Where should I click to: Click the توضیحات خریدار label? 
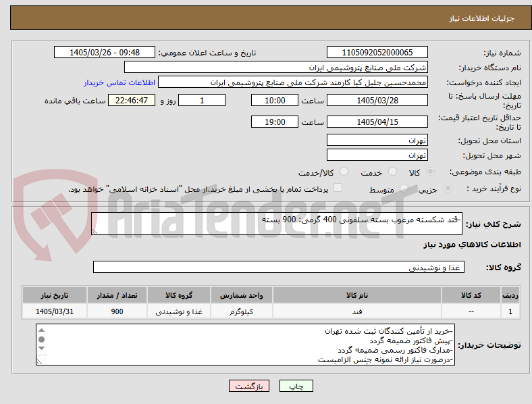(x=489, y=345)
